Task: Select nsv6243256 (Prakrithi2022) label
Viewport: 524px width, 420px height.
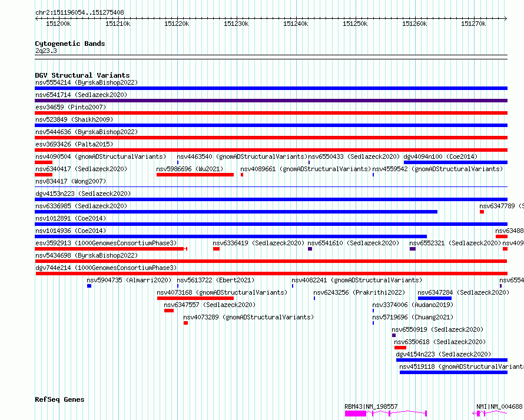Action: tap(359, 292)
